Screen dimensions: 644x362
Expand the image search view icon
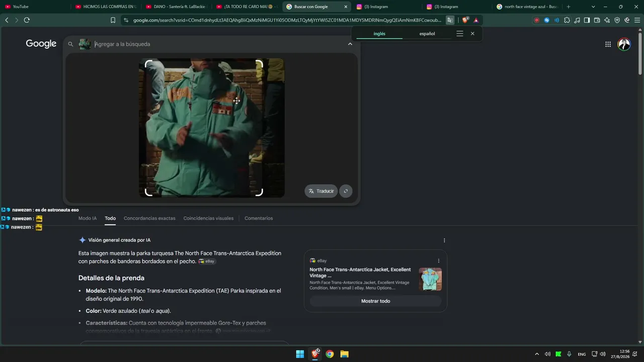coord(346,191)
